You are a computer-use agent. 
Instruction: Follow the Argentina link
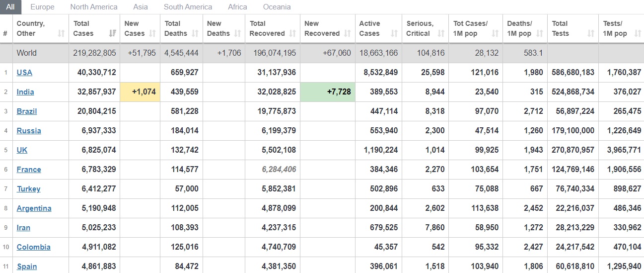[34, 208]
